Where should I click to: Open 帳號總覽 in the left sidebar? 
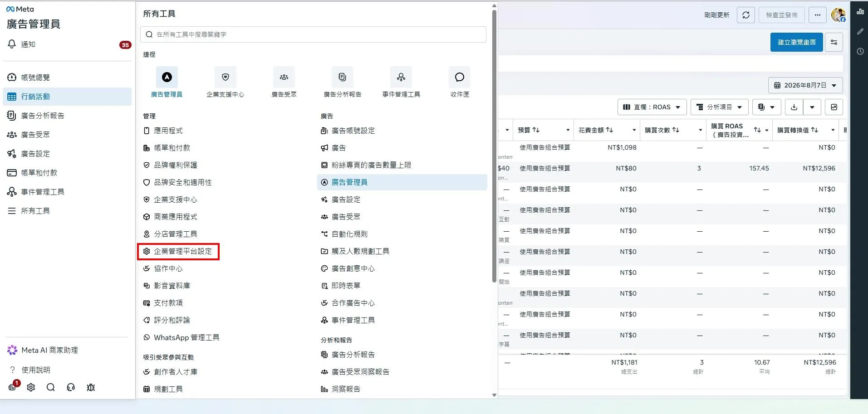point(67,78)
